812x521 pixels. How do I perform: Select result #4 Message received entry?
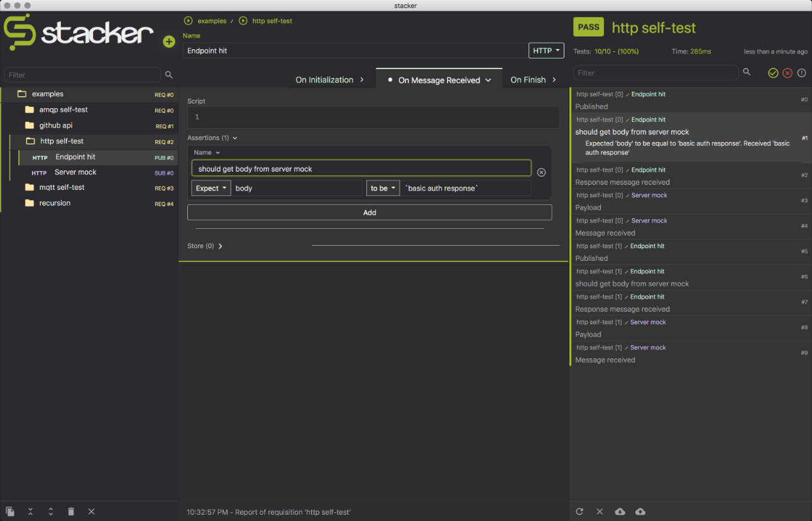pyautogui.click(x=691, y=227)
